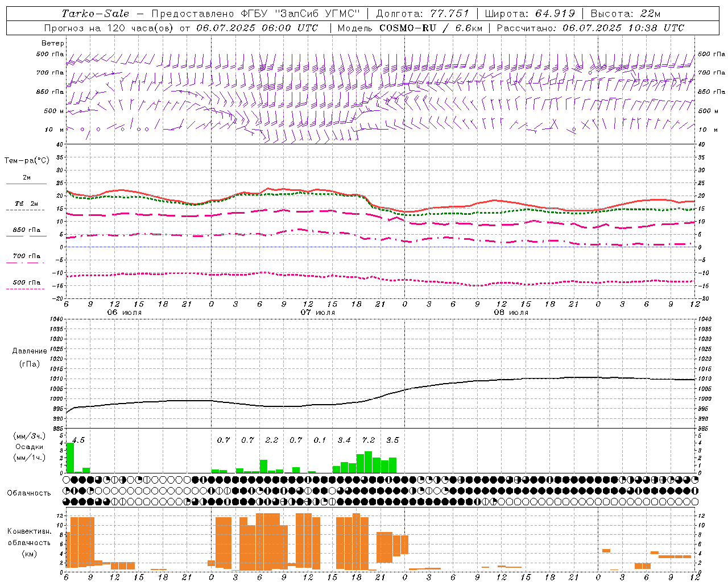Select the 06 июля date label

point(125,313)
